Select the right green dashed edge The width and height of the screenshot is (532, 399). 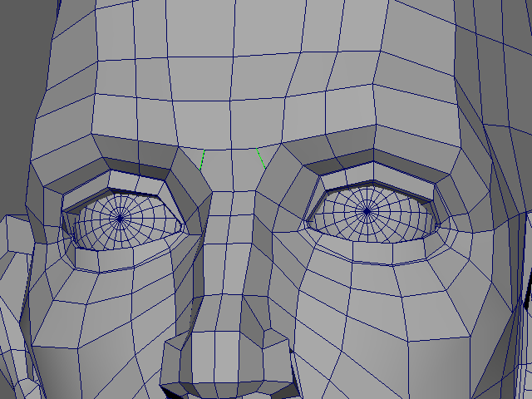(260, 156)
